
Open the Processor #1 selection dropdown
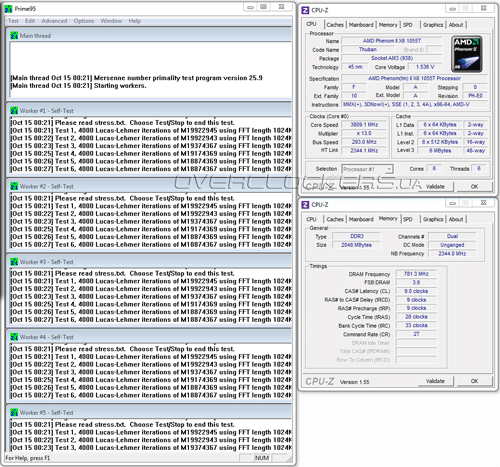[x=368, y=169]
